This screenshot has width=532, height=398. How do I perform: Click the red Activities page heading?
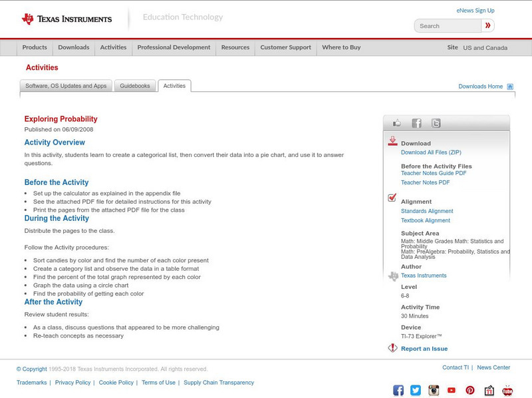(42, 68)
